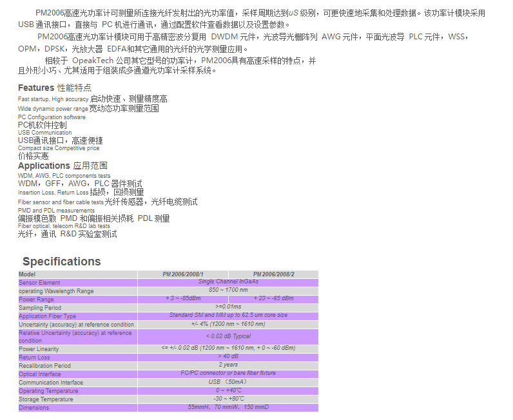Click 'Insertion Loss, Return Loss' line
The height and width of the screenshot is (420, 513).
[x=81, y=193]
